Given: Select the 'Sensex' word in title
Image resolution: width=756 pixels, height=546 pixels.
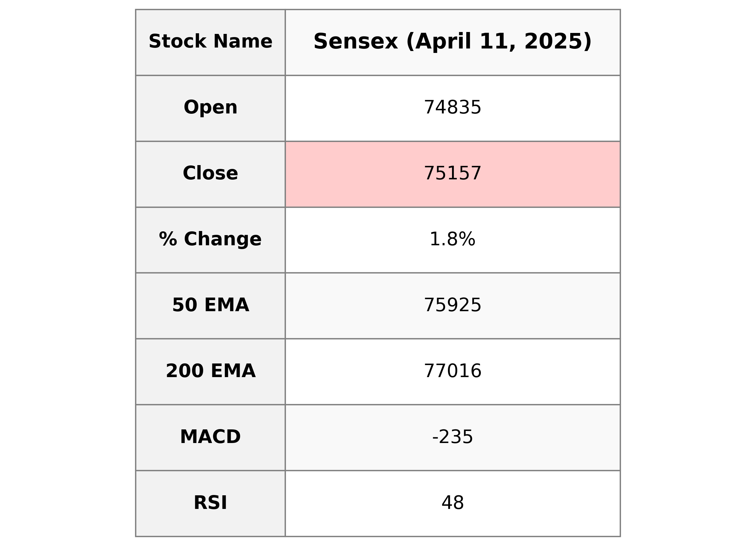Looking at the screenshot, I should pos(356,42).
